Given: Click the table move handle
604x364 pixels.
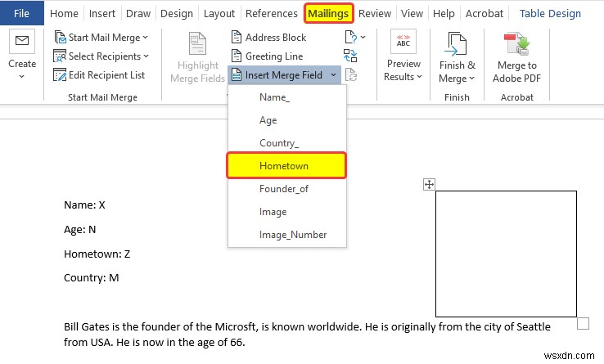Looking at the screenshot, I should (x=429, y=185).
